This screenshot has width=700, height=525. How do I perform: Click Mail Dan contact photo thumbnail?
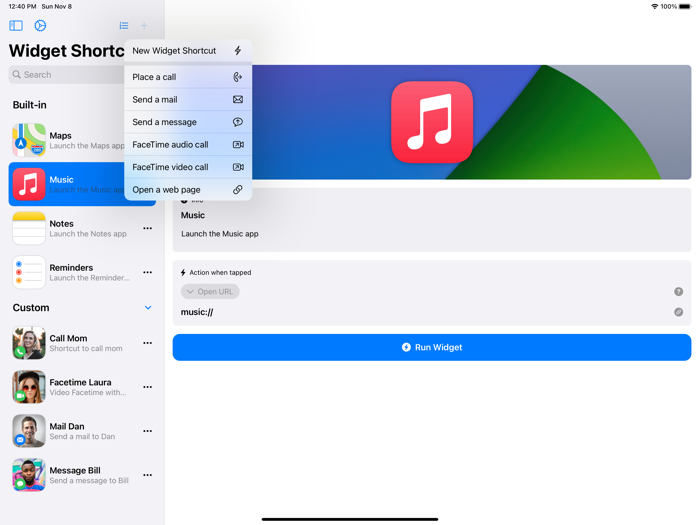29,431
